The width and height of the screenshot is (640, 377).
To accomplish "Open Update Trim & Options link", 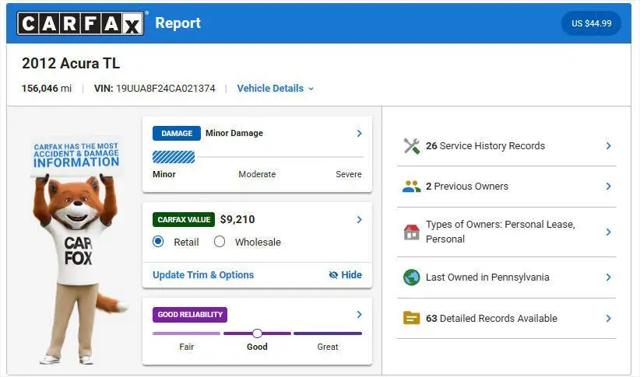I will pyautogui.click(x=203, y=275).
